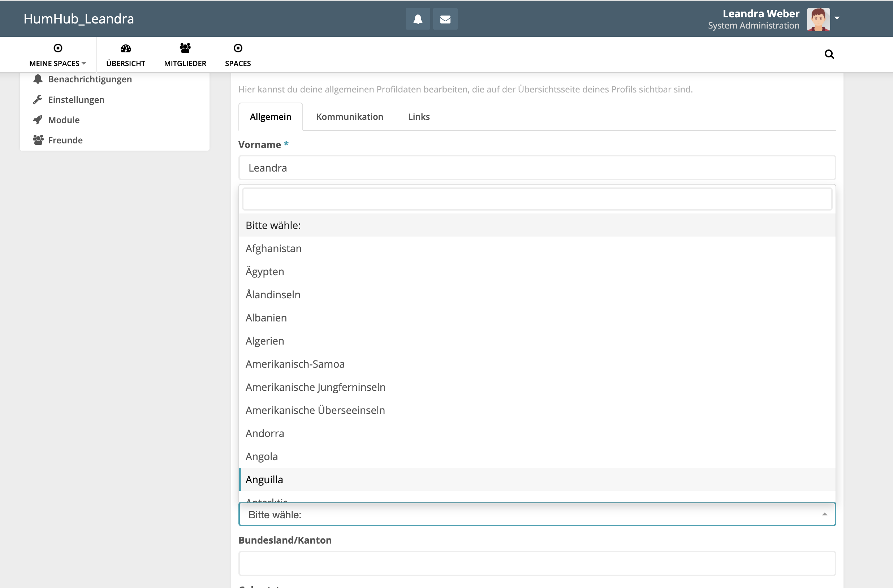Open the Übersicht dashboard icon
The image size is (893, 588).
(x=125, y=48)
